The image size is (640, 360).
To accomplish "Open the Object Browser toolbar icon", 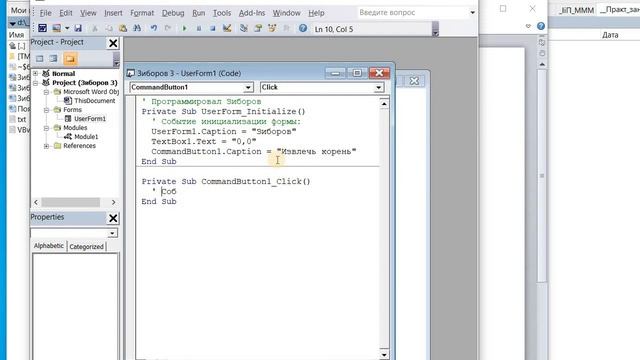I will pyautogui.click(x=272, y=28).
